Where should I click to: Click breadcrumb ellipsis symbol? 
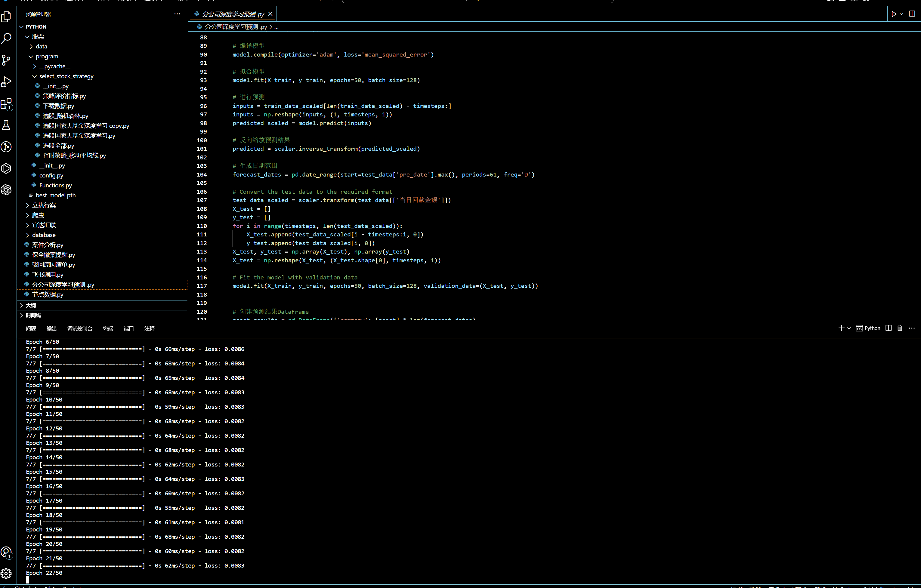pyautogui.click(x=277, y=27)
